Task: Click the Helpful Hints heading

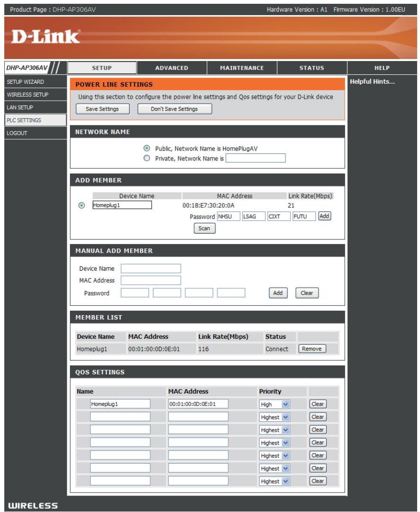Action: [372, 82]
